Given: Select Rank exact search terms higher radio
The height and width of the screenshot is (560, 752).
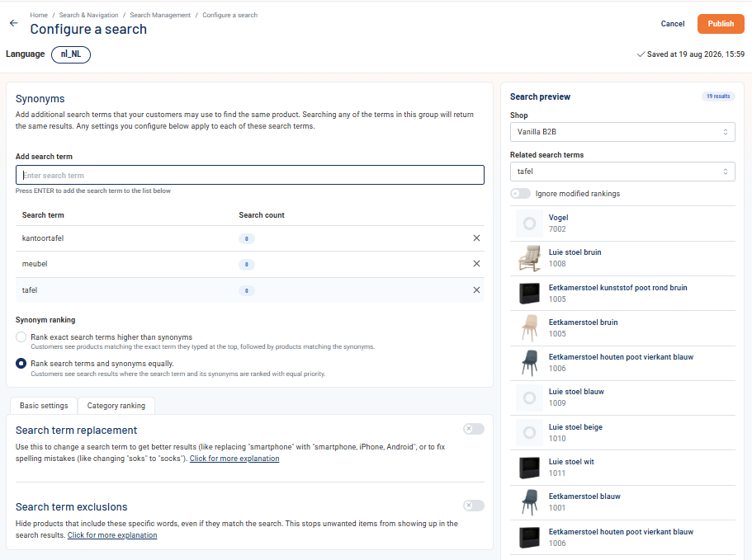Looking at the screenshot, I should [x=21, y=336].
